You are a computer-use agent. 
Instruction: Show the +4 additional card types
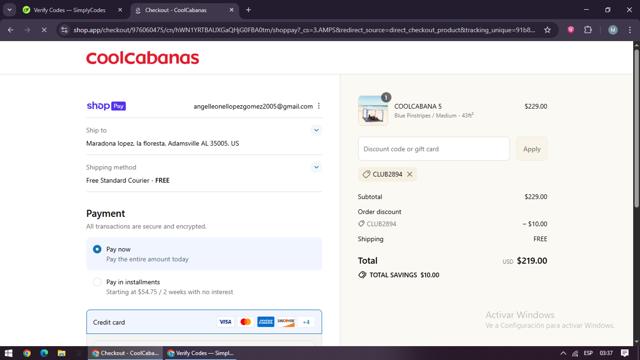306,322
